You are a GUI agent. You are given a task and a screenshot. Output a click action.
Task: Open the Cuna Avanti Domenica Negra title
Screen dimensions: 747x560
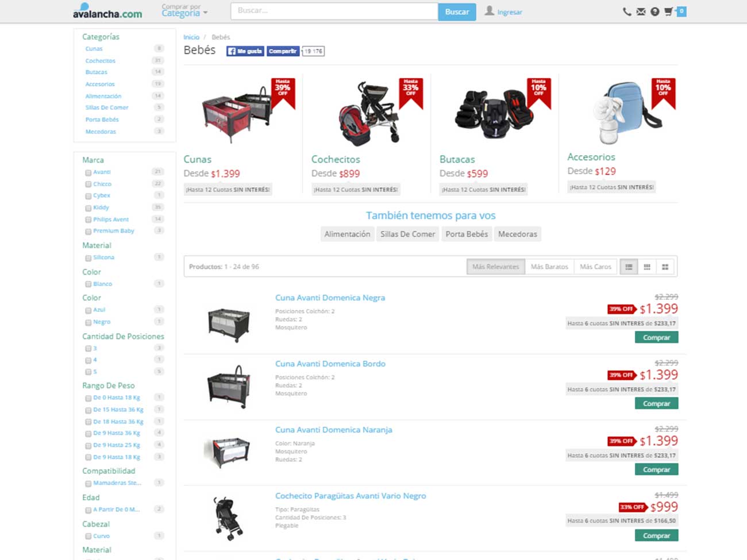330,298
